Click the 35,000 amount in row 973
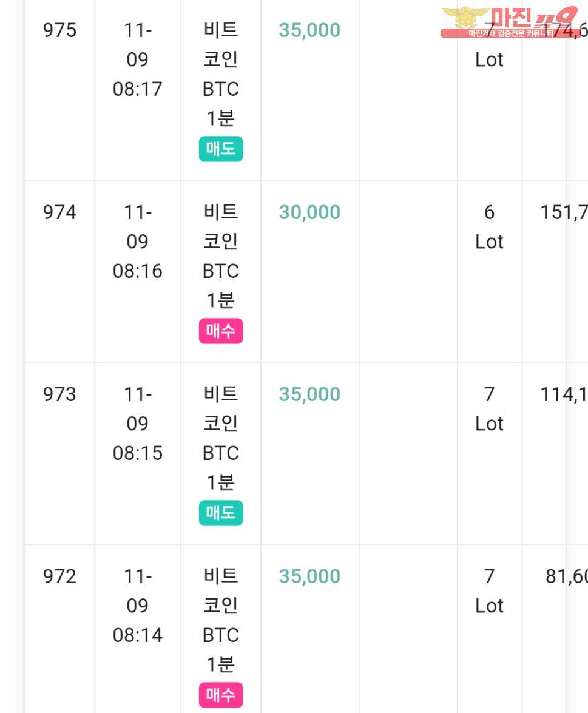Screen dimensions: 588x713 click(309, 394)
